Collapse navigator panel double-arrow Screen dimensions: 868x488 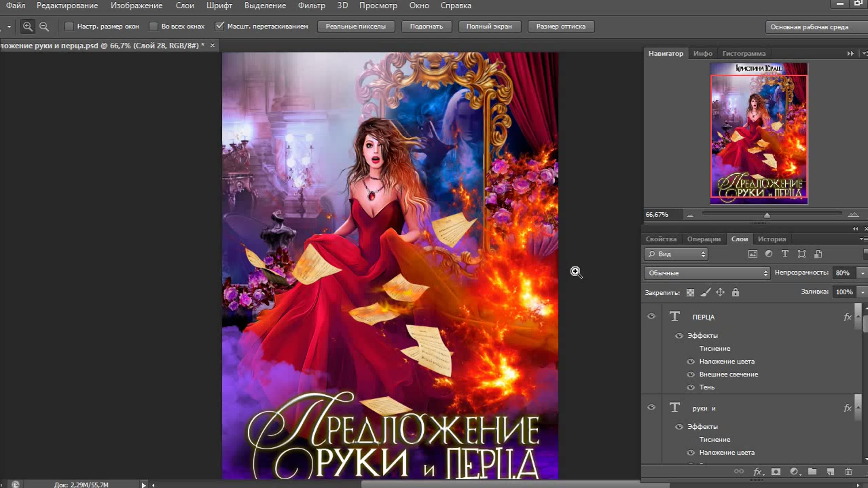click(x=850, y=53)
